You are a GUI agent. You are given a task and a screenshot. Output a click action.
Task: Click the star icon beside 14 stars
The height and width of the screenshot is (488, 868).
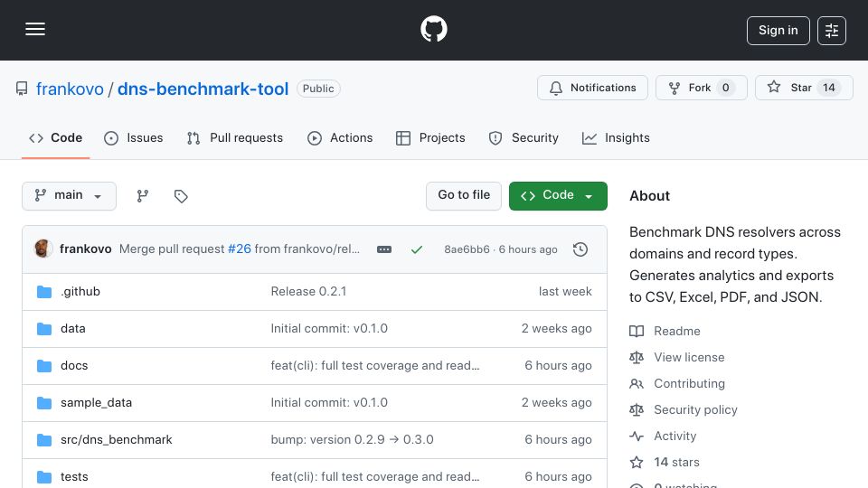(x=637, y=463)
